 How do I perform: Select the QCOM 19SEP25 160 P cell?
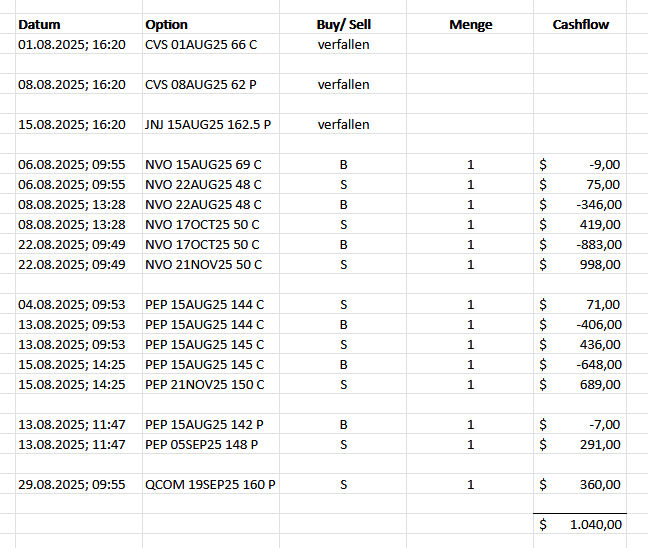(210, 484)
